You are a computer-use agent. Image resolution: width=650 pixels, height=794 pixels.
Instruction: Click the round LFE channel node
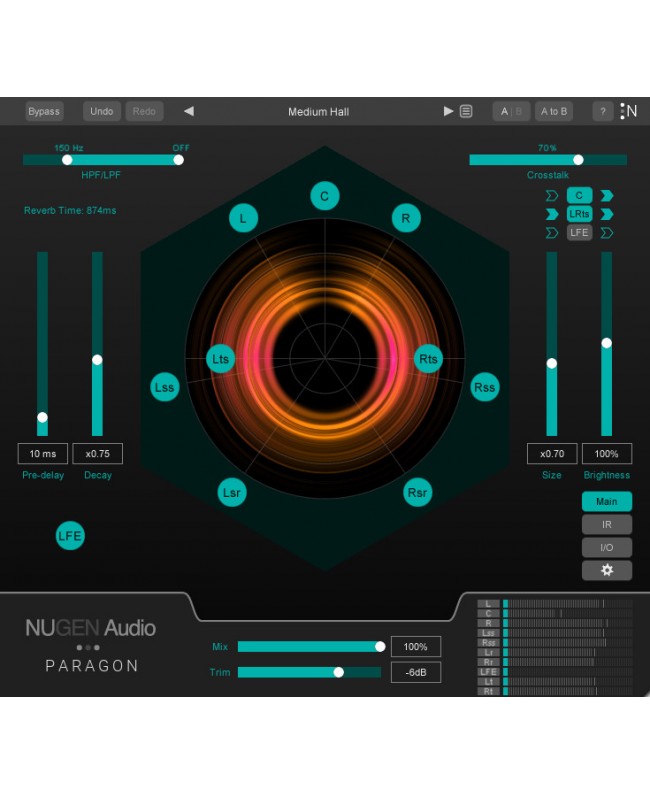[70, 536]
